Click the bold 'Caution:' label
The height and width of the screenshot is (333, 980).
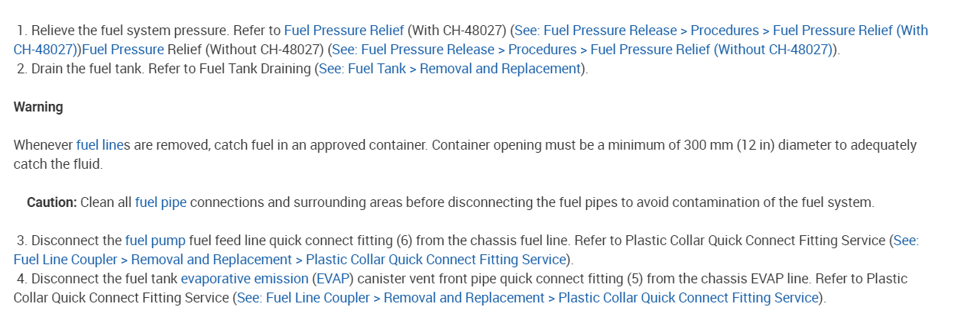coord(52,202)
